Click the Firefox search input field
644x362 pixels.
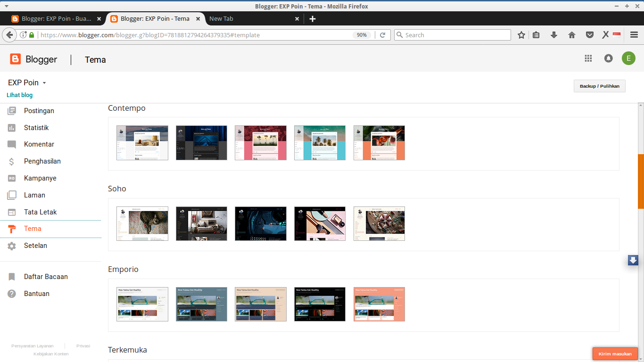click(x=452, y=35)
